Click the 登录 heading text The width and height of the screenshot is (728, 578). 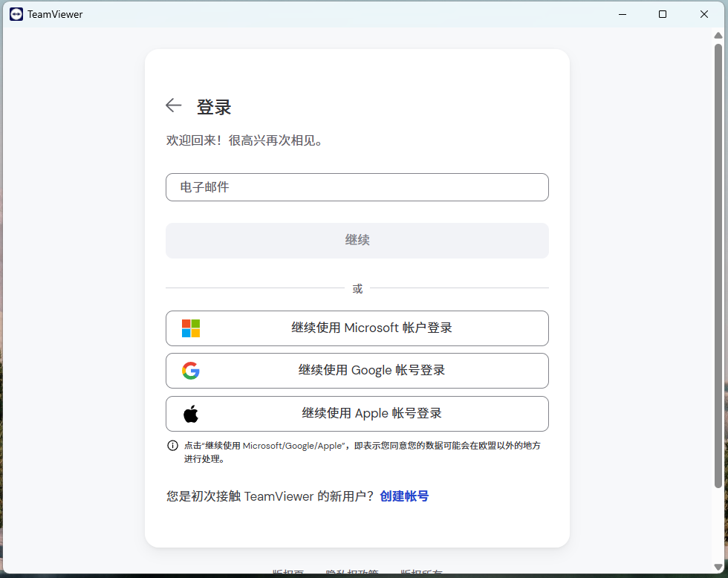[x=214, y=107]
